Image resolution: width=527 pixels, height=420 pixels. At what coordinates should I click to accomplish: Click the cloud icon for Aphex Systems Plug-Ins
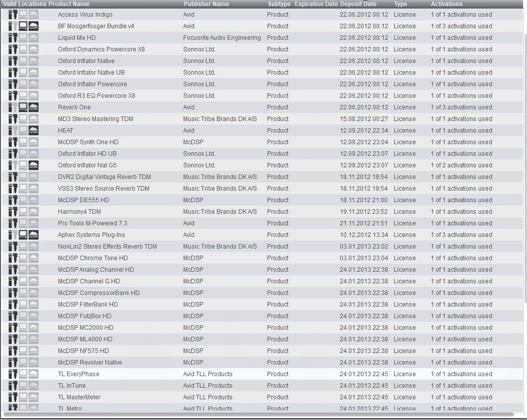coord(33,234)
